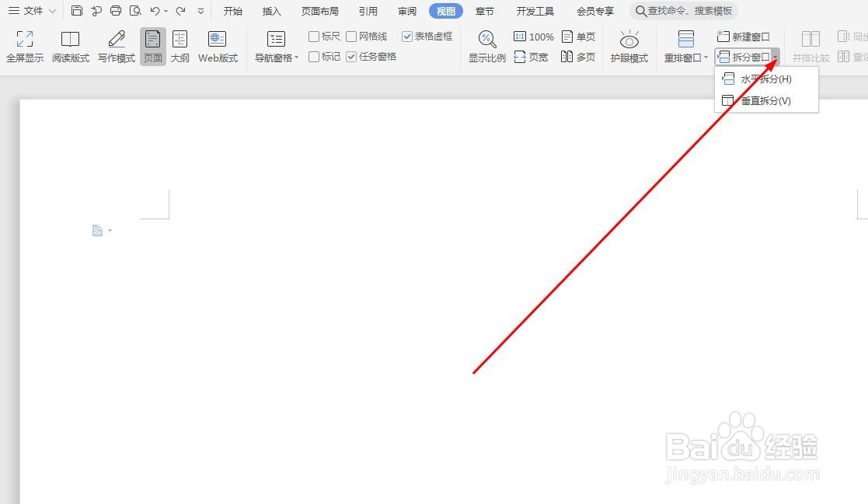
Task: Click the print icon in quick toolbar
Action: coord(116,11)
